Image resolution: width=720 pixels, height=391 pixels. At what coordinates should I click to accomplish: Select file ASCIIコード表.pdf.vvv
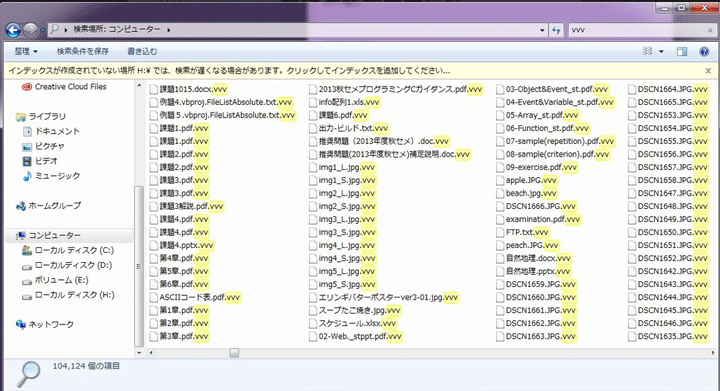click(x=195, y=297)
